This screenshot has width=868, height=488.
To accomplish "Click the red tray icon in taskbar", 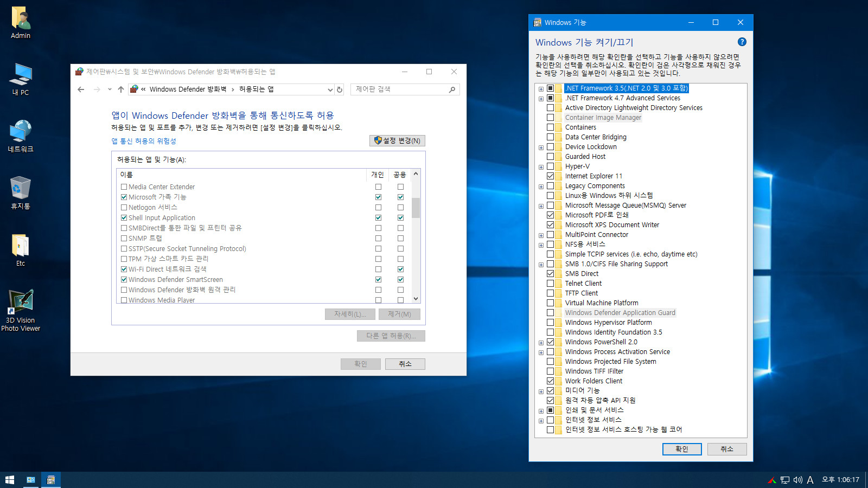I will click(x=772, y=480).
